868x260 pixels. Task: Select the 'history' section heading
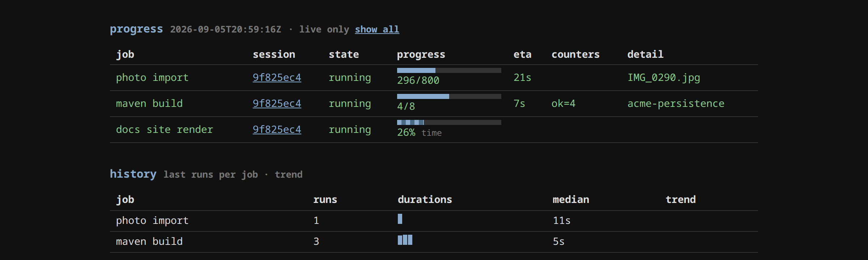(133, 174)
